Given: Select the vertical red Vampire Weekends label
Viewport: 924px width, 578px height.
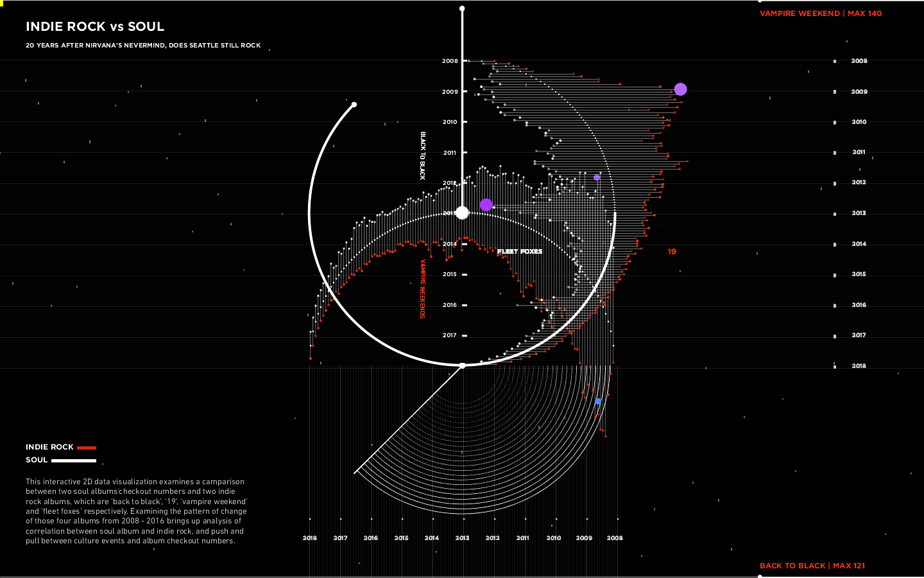Looking at the screenshot, I should (x=423, y=288).
